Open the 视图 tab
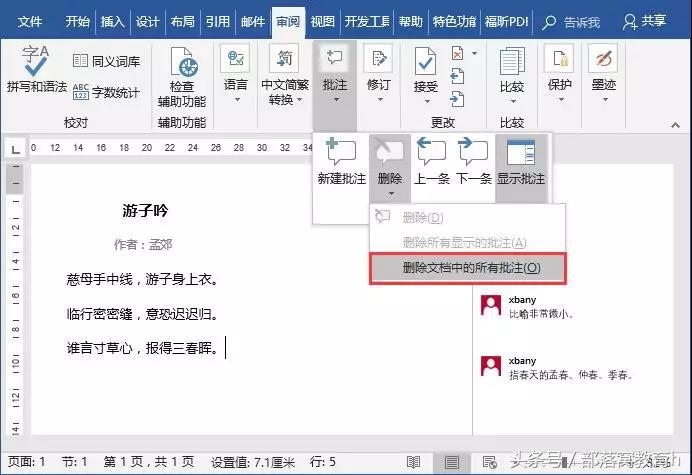The width and height of the screenshot is (692, 475). click(323, 22)
